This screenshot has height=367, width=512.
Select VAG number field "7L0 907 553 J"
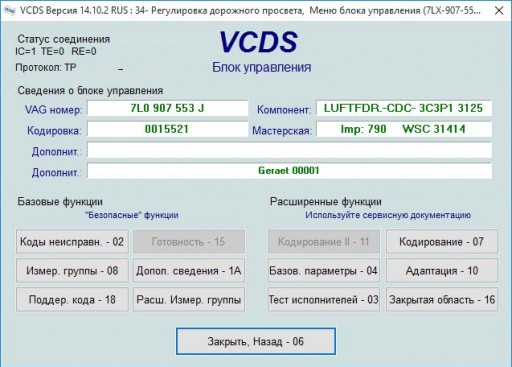click(x=167, y=108)
